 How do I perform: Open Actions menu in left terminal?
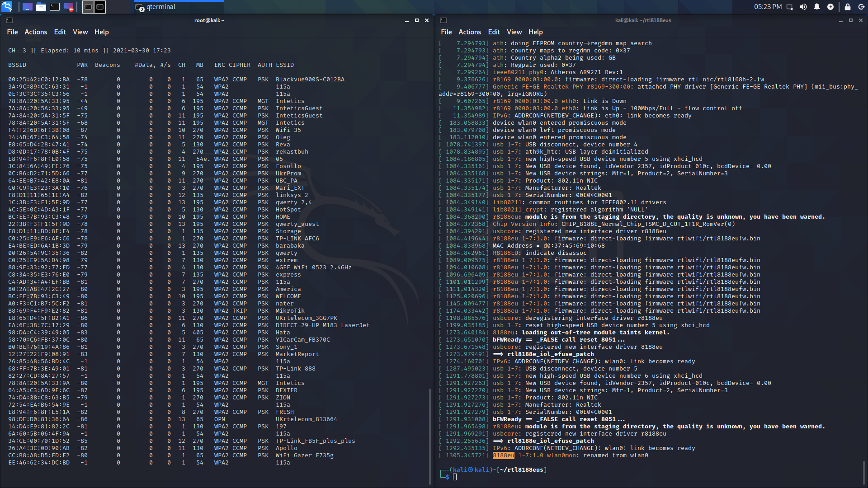click(36, 32)
